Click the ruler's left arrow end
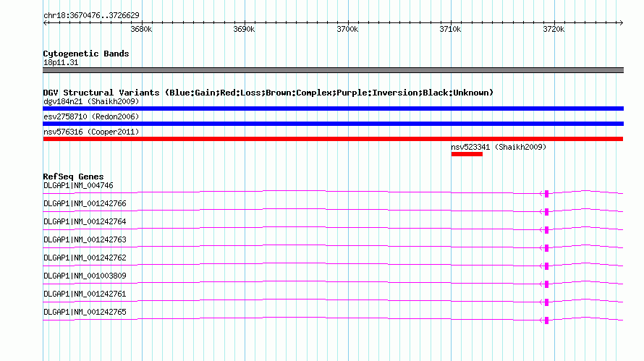 [46, 22]
